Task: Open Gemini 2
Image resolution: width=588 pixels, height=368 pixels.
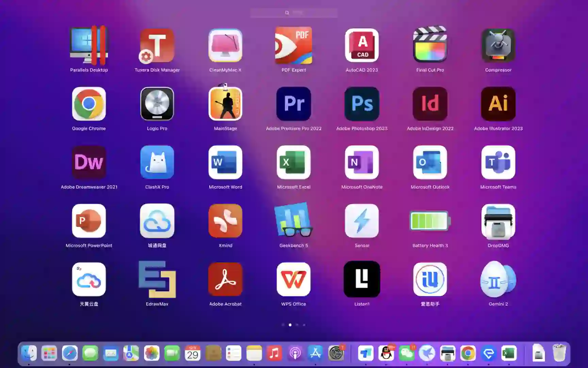Action: click(498, 279)
